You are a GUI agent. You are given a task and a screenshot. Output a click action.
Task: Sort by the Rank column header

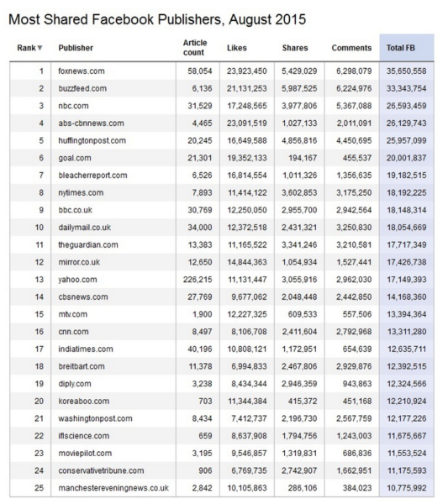(29, 48)
